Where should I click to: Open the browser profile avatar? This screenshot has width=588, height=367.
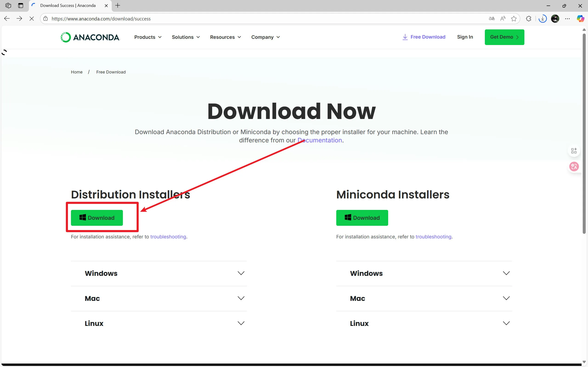click(555, 19)
